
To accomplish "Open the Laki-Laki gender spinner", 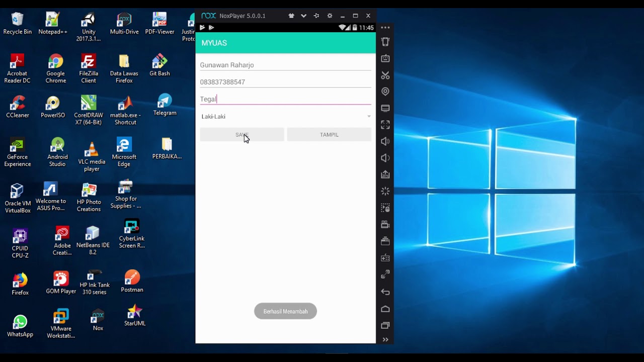I will point(286,117).
